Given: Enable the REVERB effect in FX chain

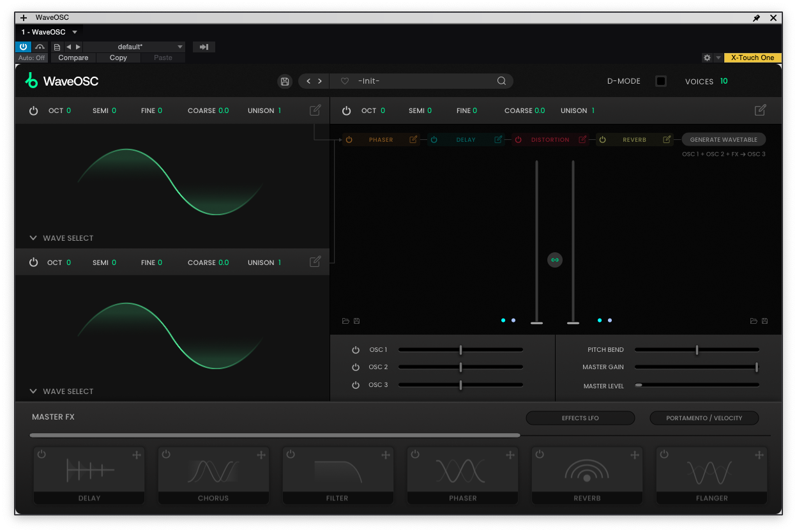Looking at the screenshot, I should click(602, 139).
